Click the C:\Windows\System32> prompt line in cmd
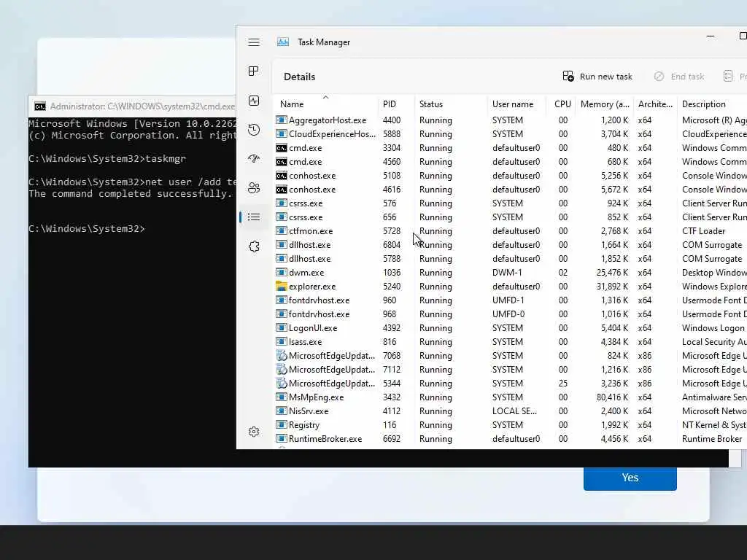747x560 pixels. tap(87, 228)
